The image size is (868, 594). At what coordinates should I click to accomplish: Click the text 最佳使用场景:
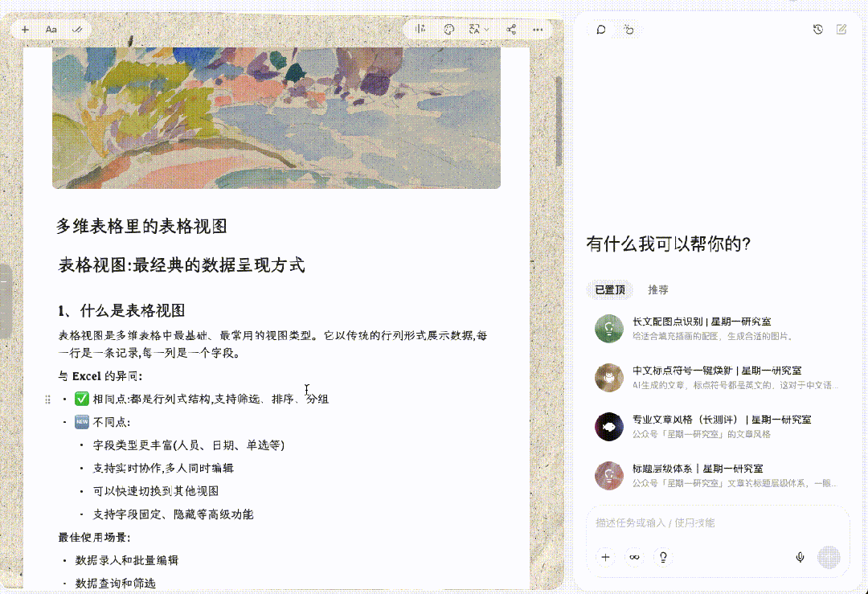pyautogui.click(x=94, y=538)
